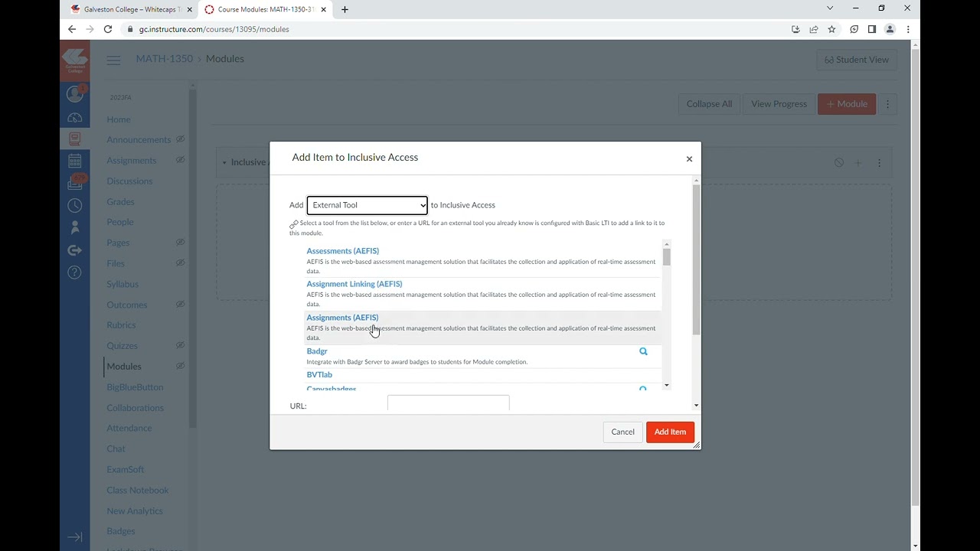Click hidden eye icon next to Outcomes
This screenshot has width=980, height=551.
[181, 304]
